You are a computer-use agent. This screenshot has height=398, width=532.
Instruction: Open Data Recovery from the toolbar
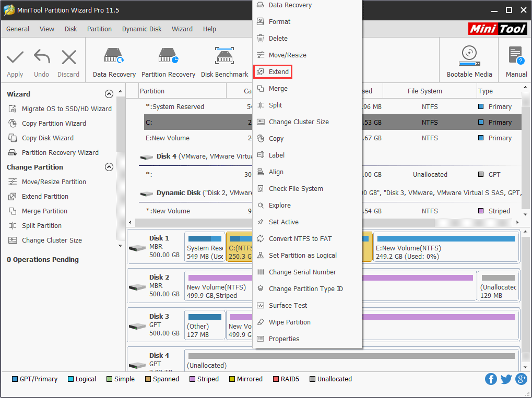point(114,63)
